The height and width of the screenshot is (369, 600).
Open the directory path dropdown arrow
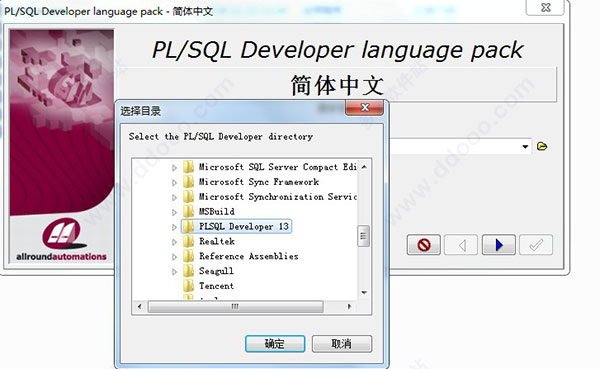525,147
